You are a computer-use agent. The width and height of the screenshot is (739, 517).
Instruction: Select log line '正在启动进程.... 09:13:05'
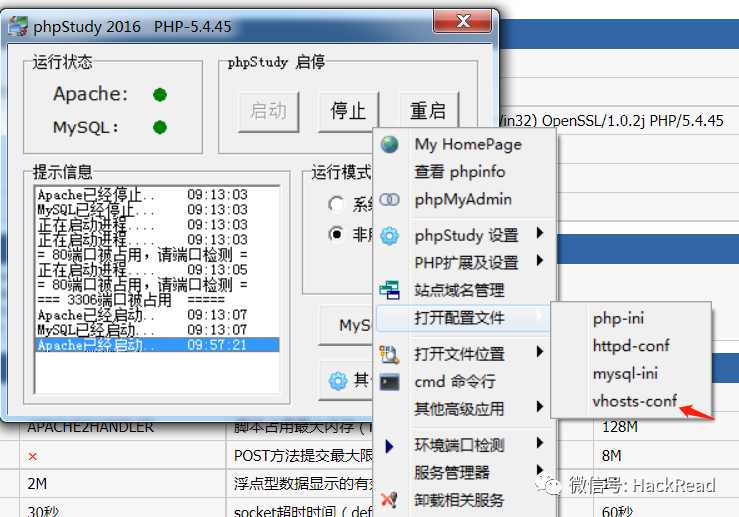tap(157, 270)
